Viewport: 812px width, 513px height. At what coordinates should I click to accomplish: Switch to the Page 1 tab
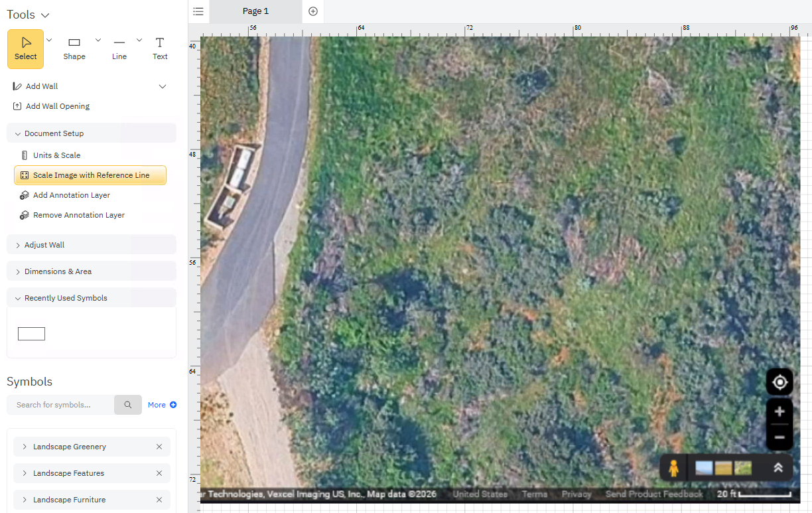click(255, 11)
